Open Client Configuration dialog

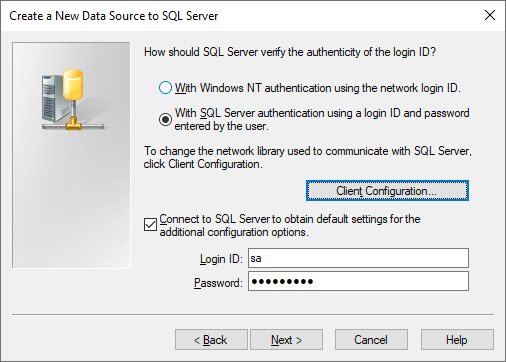coord(387,191)
